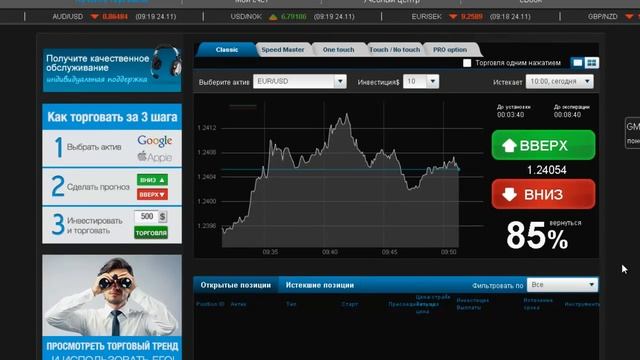Click the Apple logo in step 1
640x360 pixels.
click(x=155, y=156)
